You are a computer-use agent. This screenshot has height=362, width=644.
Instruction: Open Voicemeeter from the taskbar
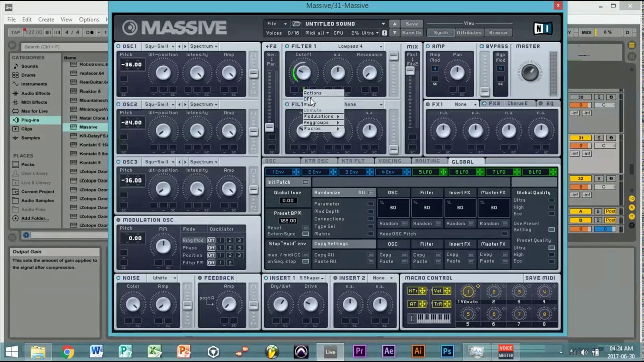point(505,352)
